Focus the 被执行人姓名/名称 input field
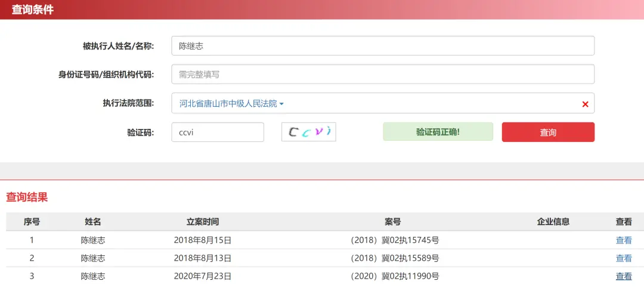644x290 pixels. click(x=382, y=46)
